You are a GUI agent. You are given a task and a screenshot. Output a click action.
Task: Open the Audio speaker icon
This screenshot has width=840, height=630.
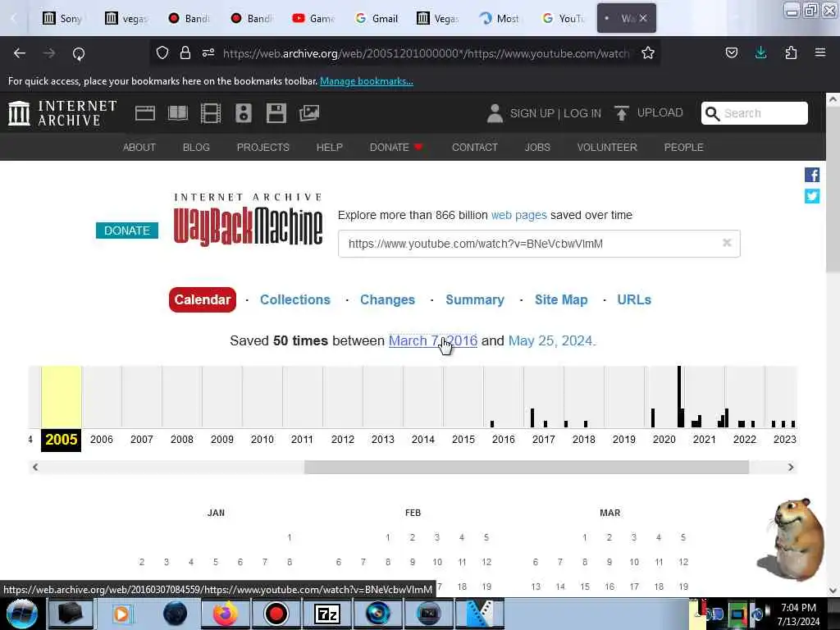243,113
